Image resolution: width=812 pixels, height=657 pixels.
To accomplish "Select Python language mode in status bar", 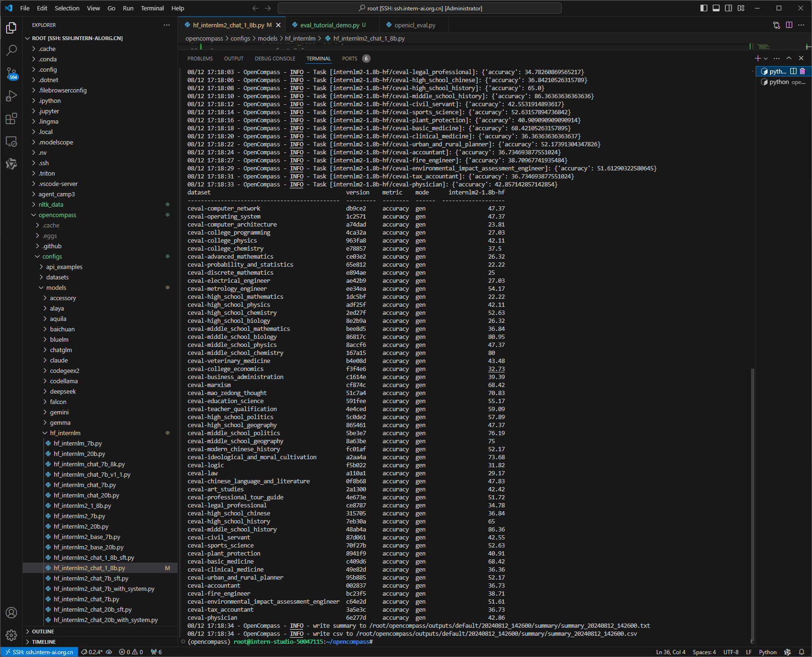I will 768,652.
